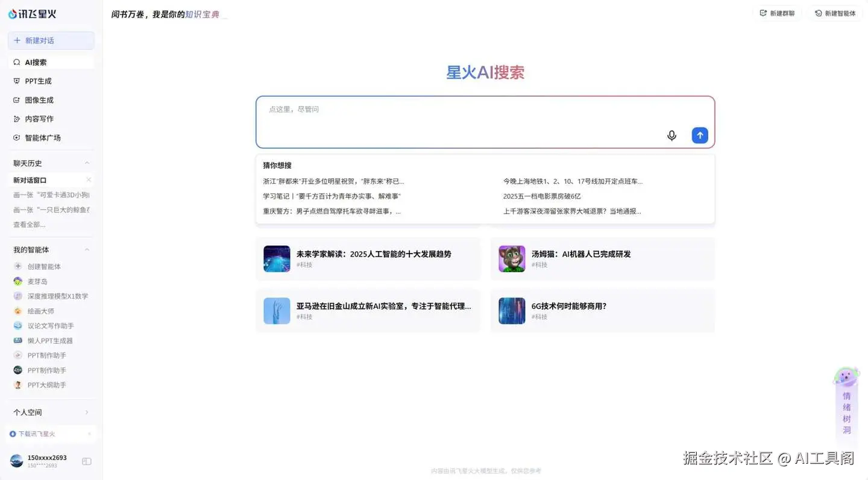Click the 麦芽岛 avatar icon
Screen dimensions: 868x480
point(18,281)
